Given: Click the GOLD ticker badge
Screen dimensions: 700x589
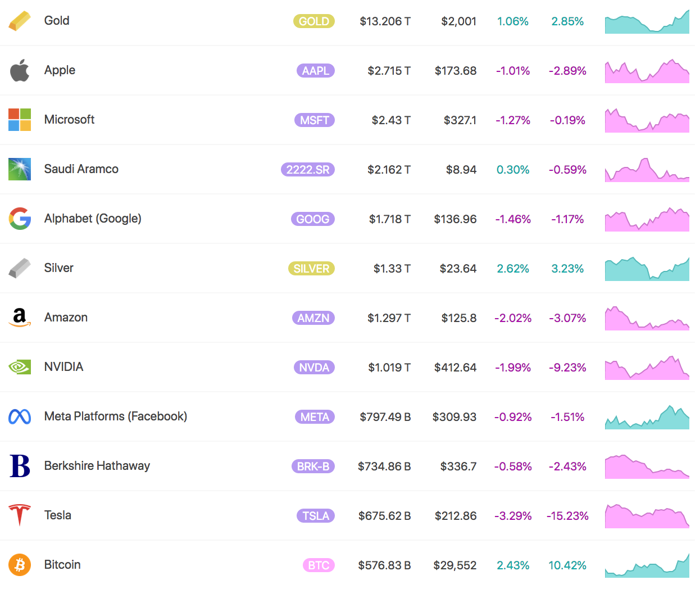Looking at the screenshot, I should (x=314, y=21).
